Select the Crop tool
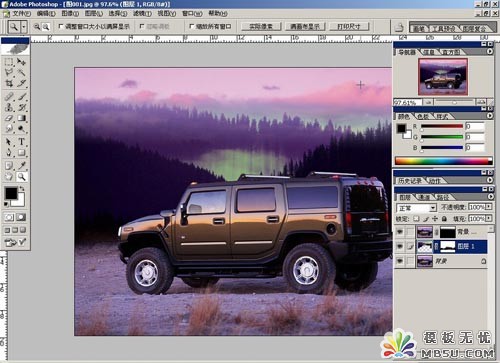Image resolution: width=500 pixels, height=363 pixels. point(9,83)
